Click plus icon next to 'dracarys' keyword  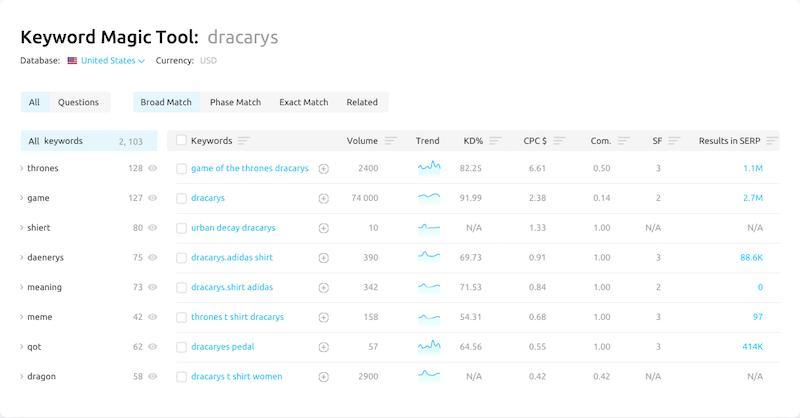(x=323, y=199)
